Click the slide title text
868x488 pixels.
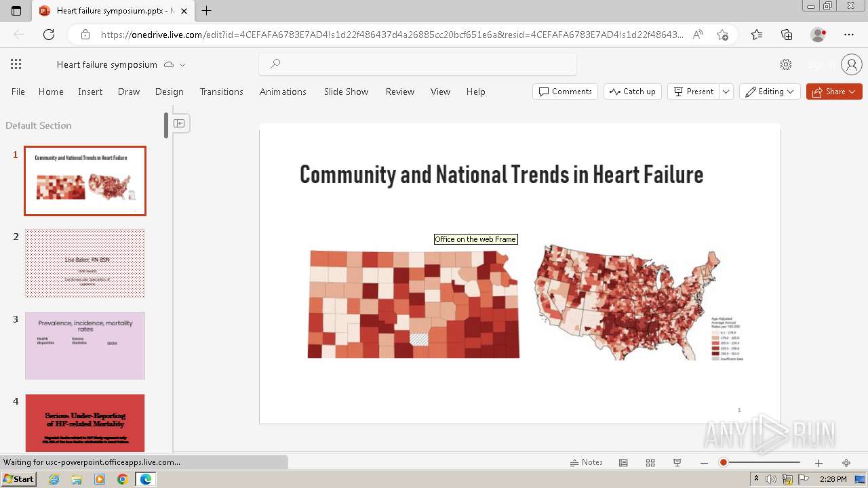[x=501, y=175]
